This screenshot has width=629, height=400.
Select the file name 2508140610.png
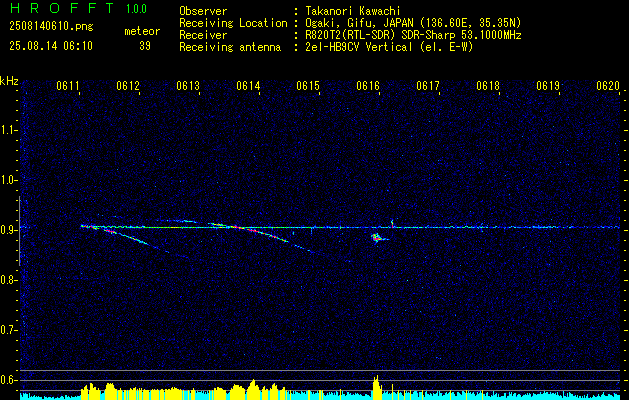tap(51, 26)
